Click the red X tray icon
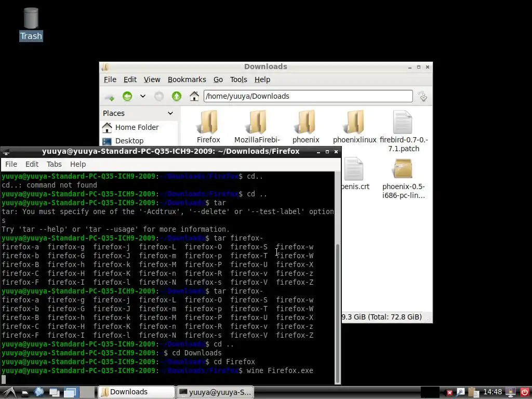Image resolution: width=532 pixels, height=399 pixels. tap(449, 393)
